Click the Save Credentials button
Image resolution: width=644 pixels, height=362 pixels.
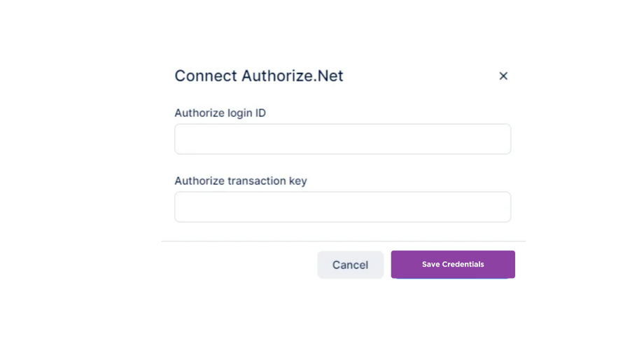[453, 265]
